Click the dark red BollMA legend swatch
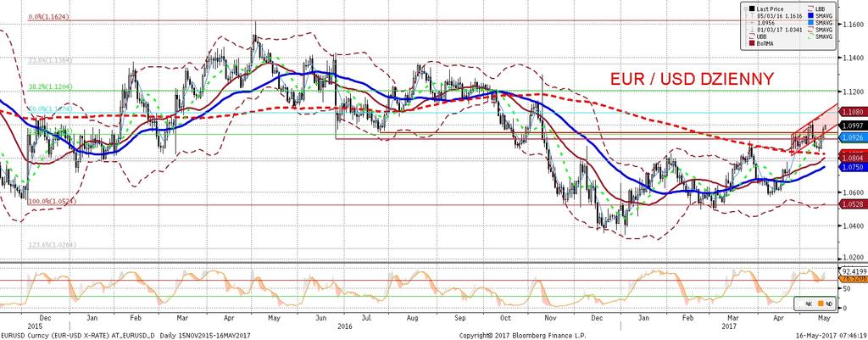The width and height of the screenshot is (868, 340). click(x=752, y=43)
